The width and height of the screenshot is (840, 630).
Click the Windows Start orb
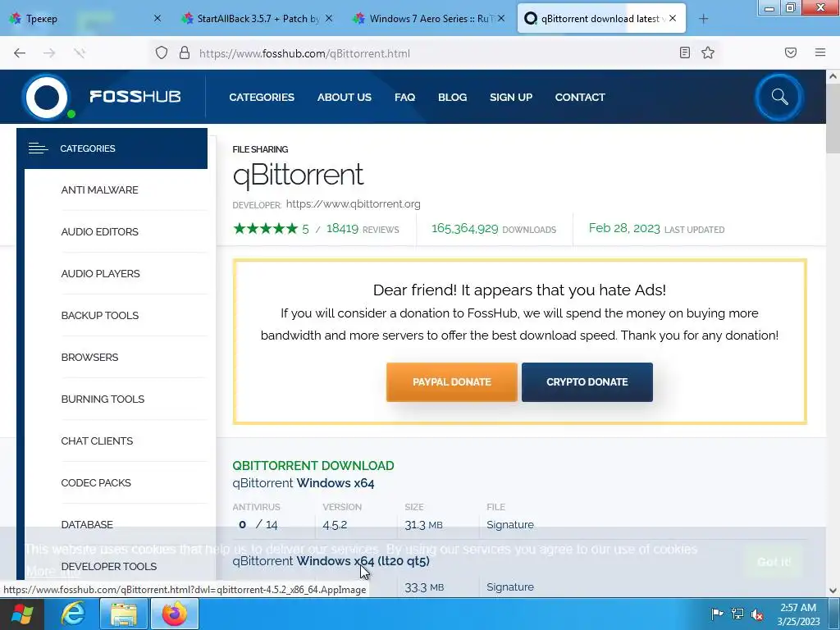pyautogui.click(x=22, y=614)
